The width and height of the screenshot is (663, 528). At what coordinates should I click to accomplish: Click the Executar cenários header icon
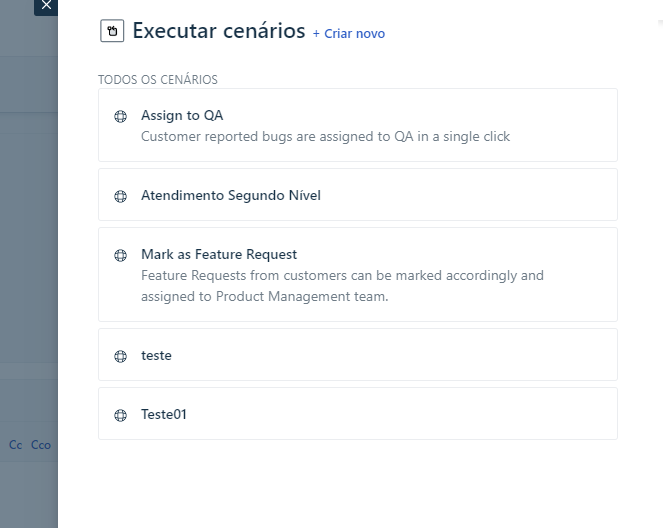click(113, 31)
